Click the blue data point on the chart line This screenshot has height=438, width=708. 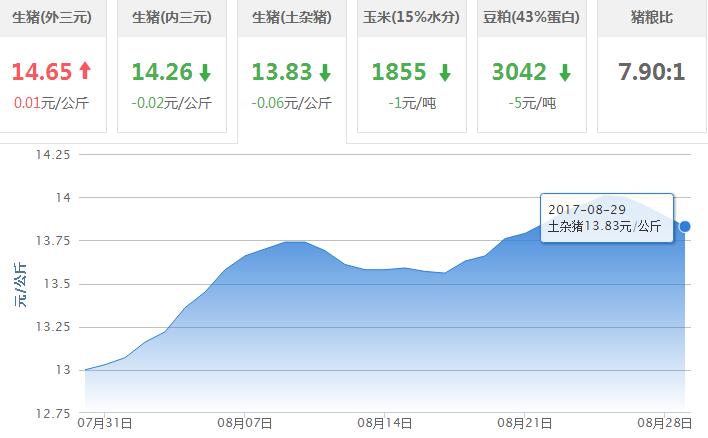(685, 226)
